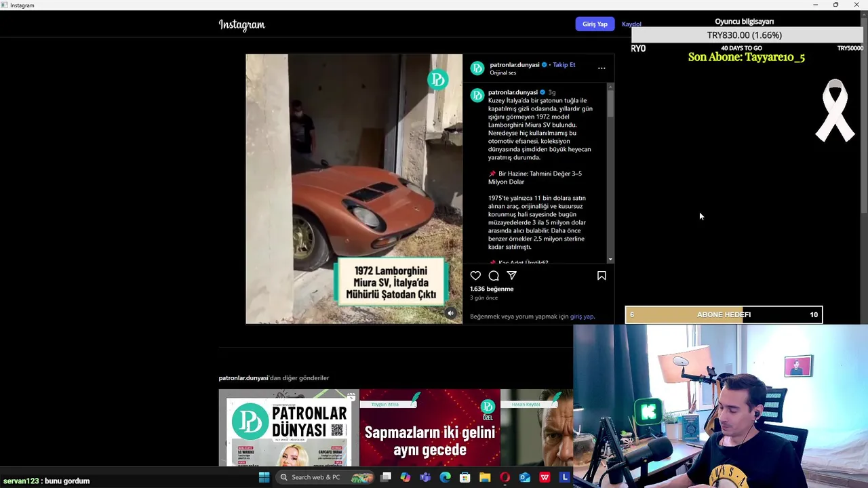The height and width of the screenshot is (488, 868).
Task: Click the caption scrollbar up arrow
Action: (610, 86)
